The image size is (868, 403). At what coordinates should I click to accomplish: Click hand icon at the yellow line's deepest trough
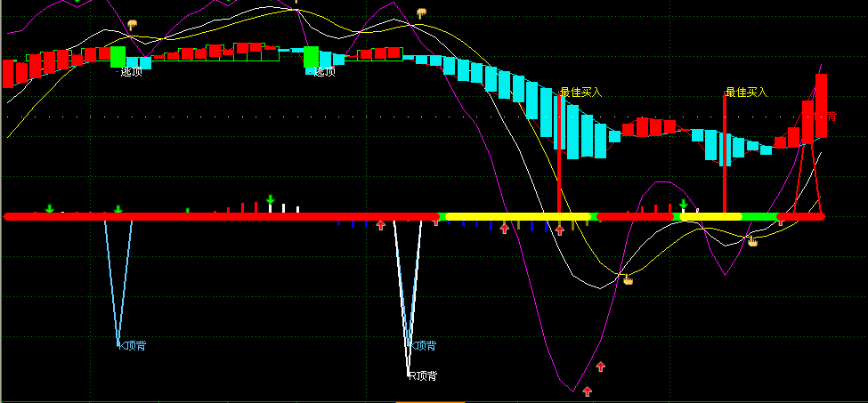pos(628,279)
